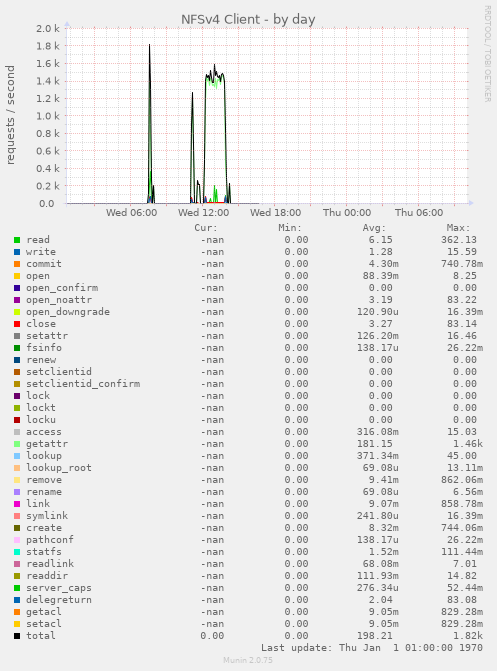The width and height of the screenshot is (497, 671).
Task: Select the setacl legend label
Action: coord(44,623)
